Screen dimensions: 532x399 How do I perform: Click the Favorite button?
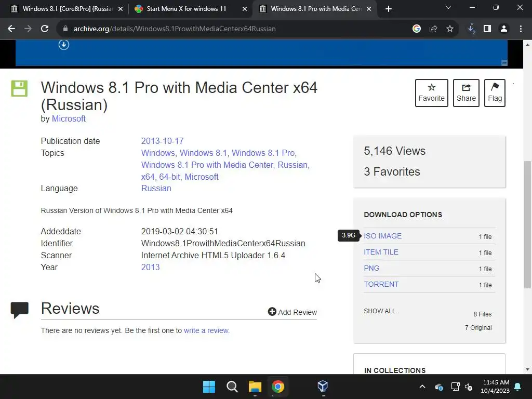432,93
